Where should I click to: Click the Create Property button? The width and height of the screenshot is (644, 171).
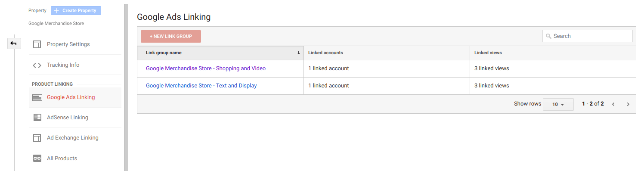[76, 11]
